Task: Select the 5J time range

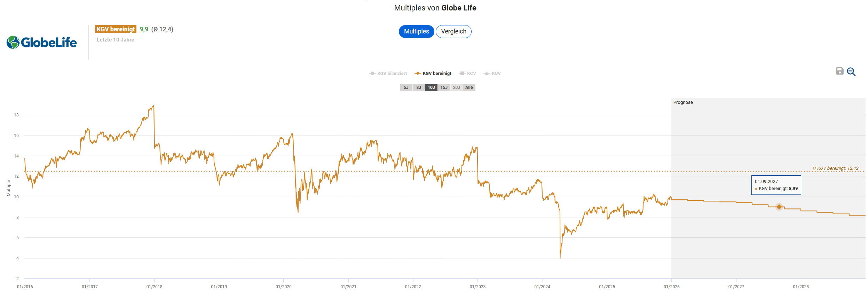Action: (406, 87)
